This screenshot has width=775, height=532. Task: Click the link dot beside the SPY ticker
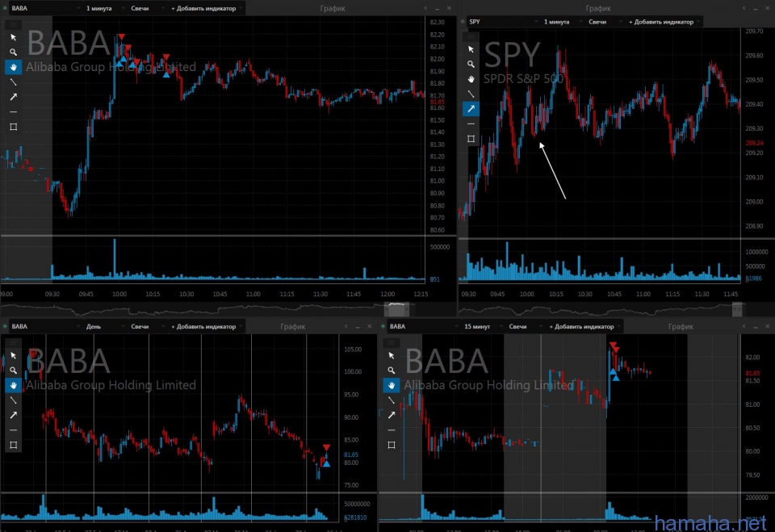[x=463, y=22]
